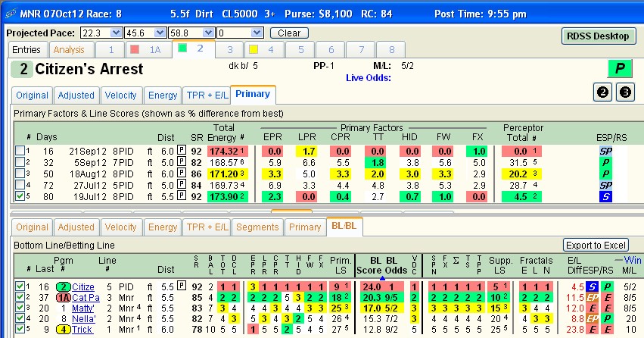Screen dimensions: 644x338
Task: Click the orange EP icon in Cat Pa row
Action: coord(592,297)
